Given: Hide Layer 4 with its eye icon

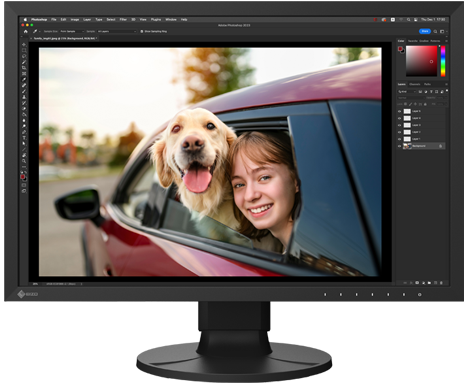Looking at the screenshot, I should pos(400,118).
